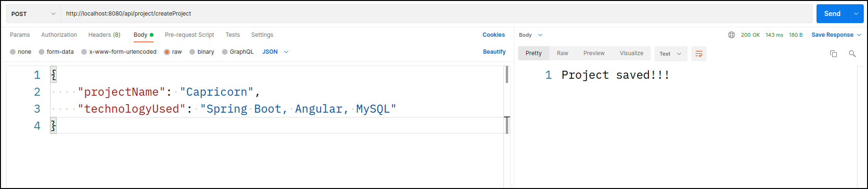
Task: Expand the Send button arrow options
Action: (x=856, y=14)
